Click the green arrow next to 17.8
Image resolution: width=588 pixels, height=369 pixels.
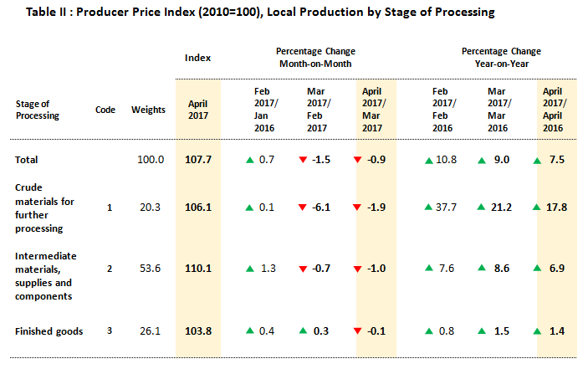[537, 207]
